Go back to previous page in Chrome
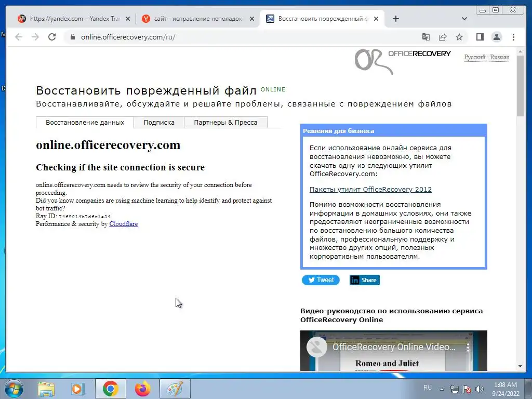This screenshot has height=399, width=532. (19, 37)
